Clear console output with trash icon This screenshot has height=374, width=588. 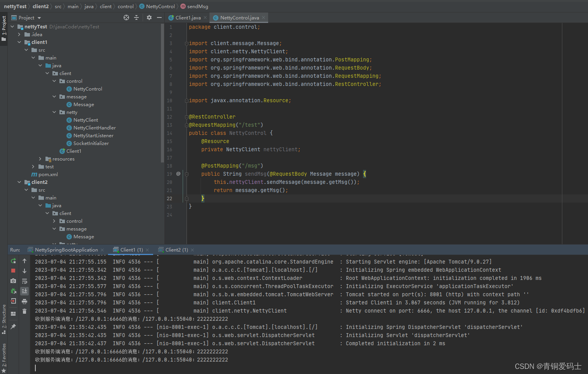(x=24, y=311)
